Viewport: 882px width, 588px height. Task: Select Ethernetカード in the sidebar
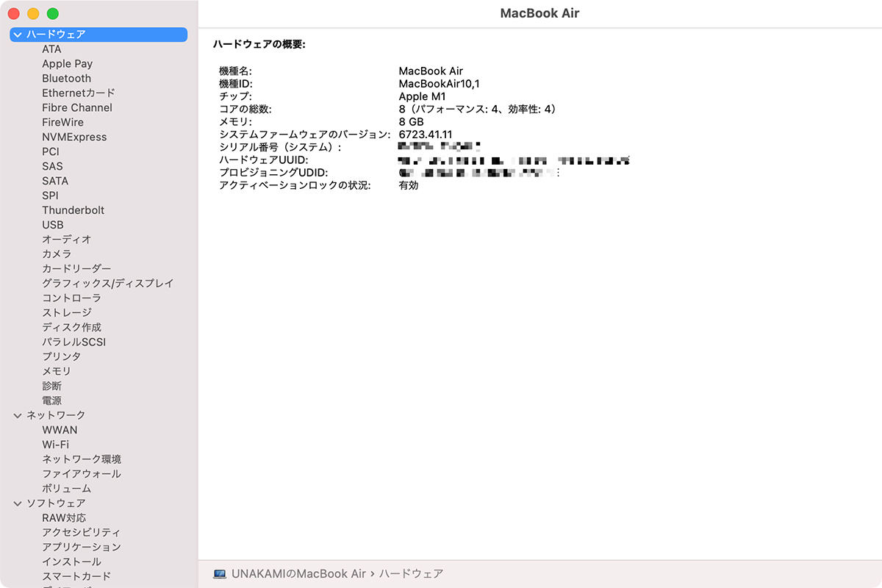coord(79,93)
